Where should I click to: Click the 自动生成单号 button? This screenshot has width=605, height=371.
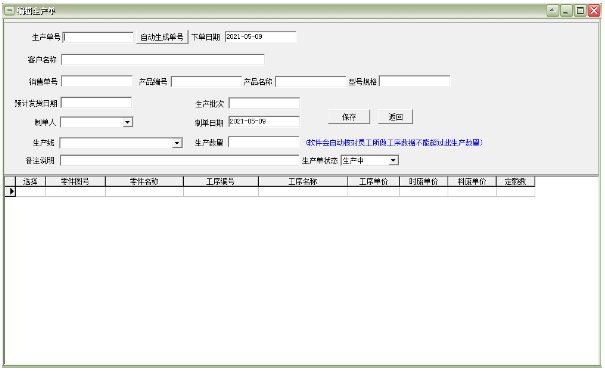(162, 37)
